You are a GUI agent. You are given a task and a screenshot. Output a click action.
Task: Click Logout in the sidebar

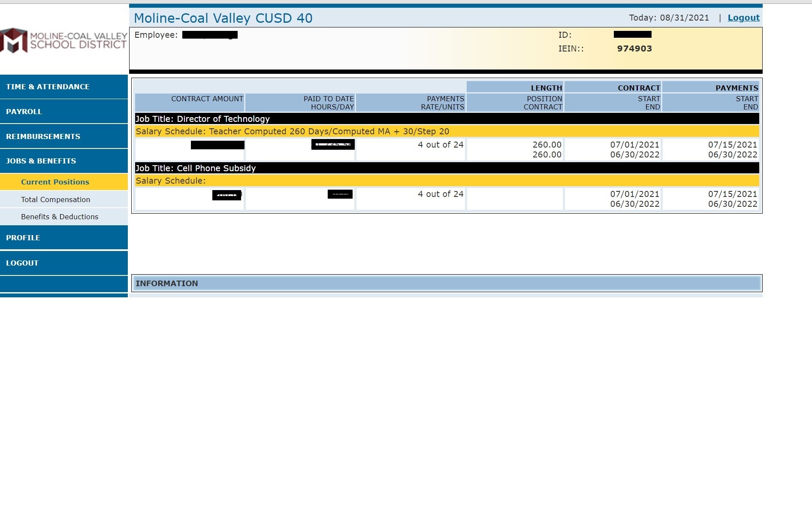(x=22, y=263)
